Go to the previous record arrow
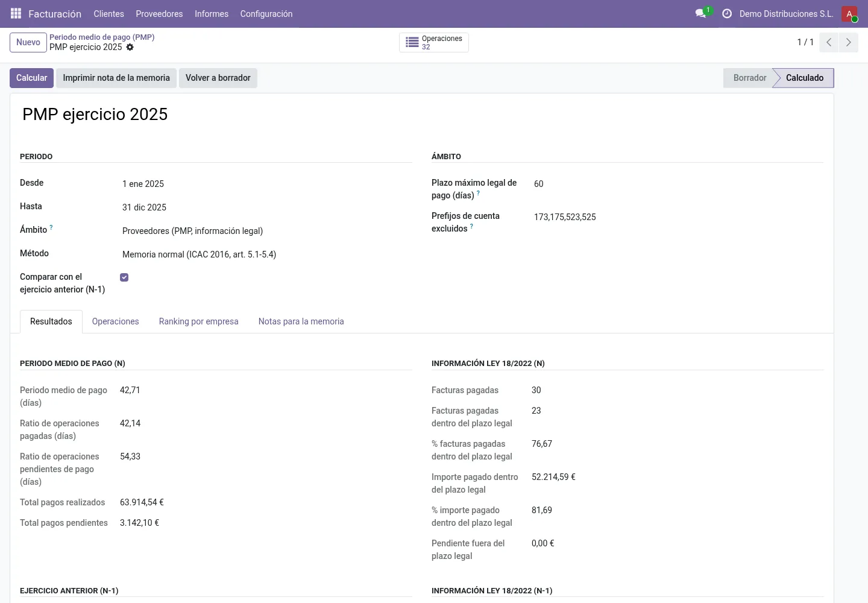Screen dimensions: 868x603 click(829, 42)
